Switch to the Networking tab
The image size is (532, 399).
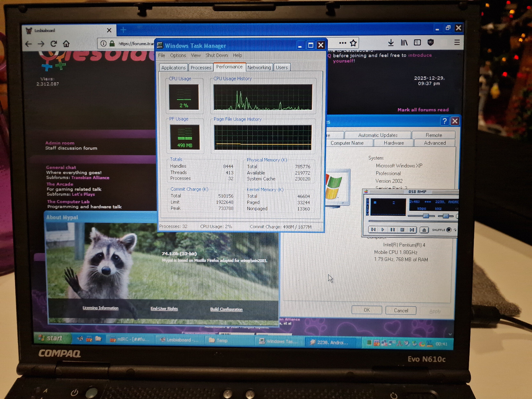pos(259,68)
